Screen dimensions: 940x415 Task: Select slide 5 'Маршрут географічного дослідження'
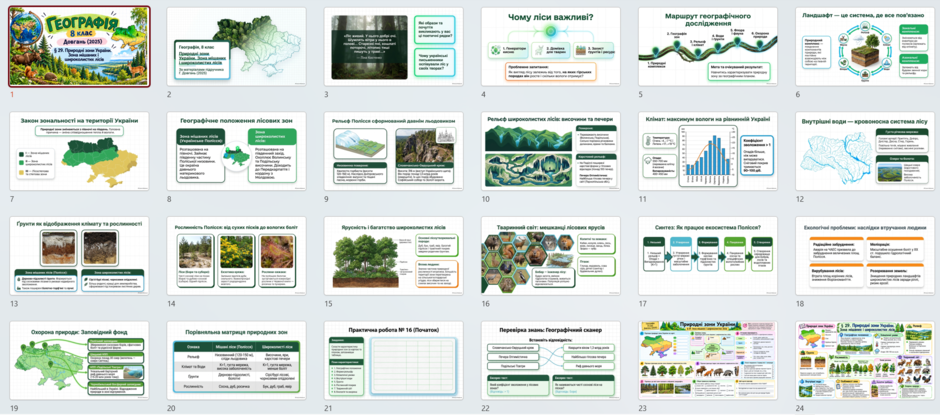(x=707, y=46)
